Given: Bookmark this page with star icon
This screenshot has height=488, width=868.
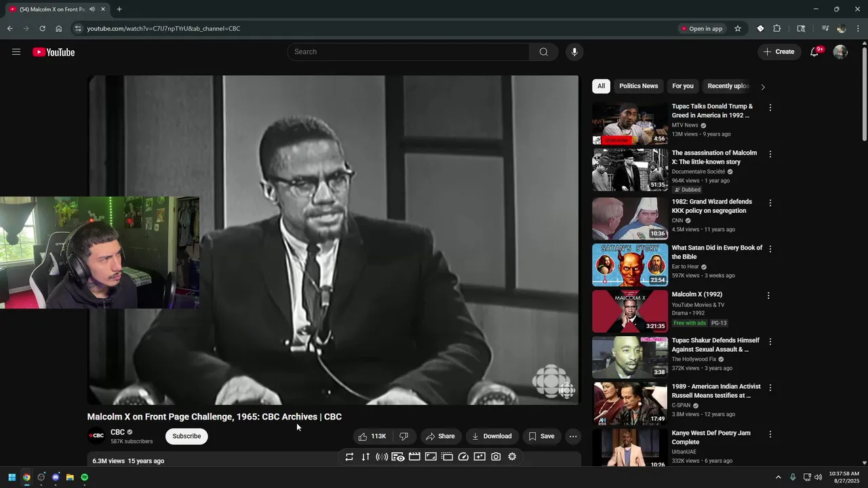Looking at the screenshot, I should (x=738, y=28).
